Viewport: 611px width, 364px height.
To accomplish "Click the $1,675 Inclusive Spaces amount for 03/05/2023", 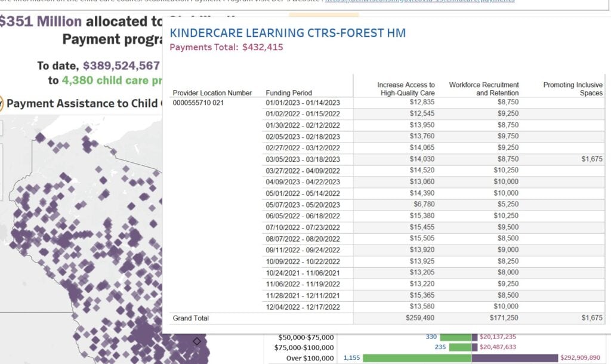I will (592, 159).
